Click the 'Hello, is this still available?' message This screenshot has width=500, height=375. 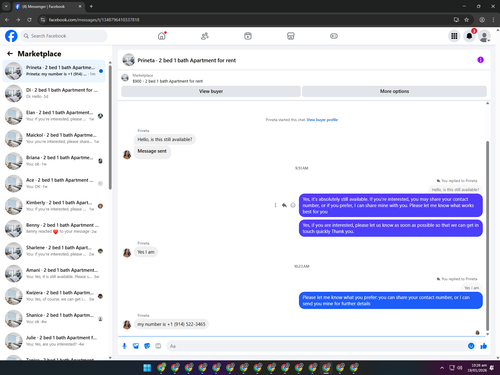pos(165,139)
